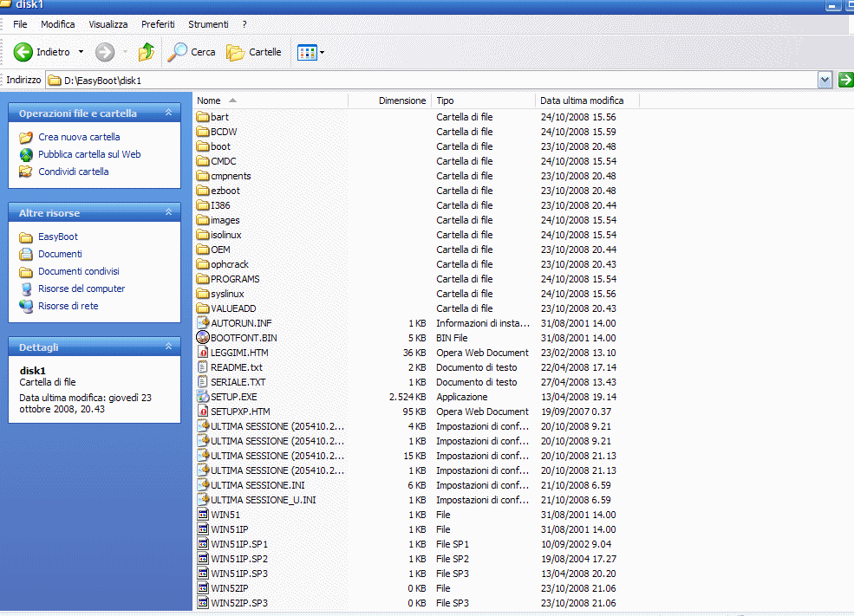The height and width of the screenshot is (616, 854).
Task: Open Risorse di rete link
Action: (x=68, y=307)
